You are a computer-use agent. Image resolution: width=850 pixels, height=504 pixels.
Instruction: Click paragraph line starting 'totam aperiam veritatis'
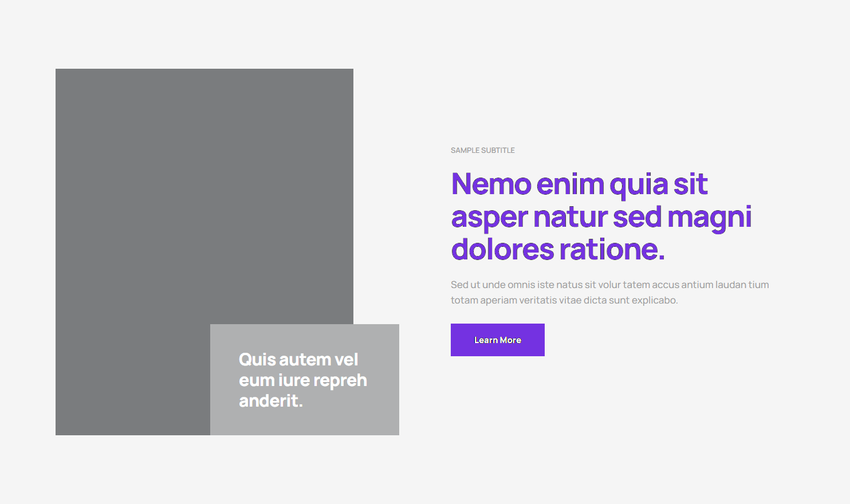[564, 300]
